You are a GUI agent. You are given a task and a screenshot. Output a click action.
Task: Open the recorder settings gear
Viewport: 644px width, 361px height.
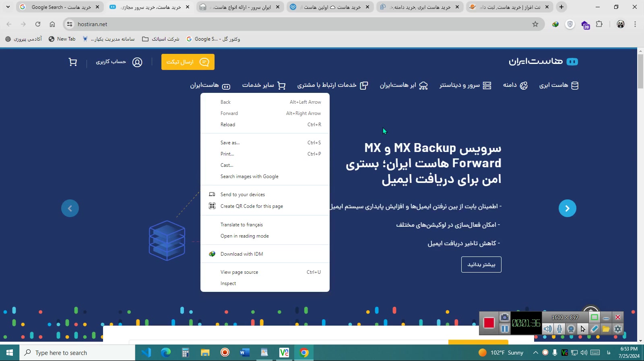point(618,329)
